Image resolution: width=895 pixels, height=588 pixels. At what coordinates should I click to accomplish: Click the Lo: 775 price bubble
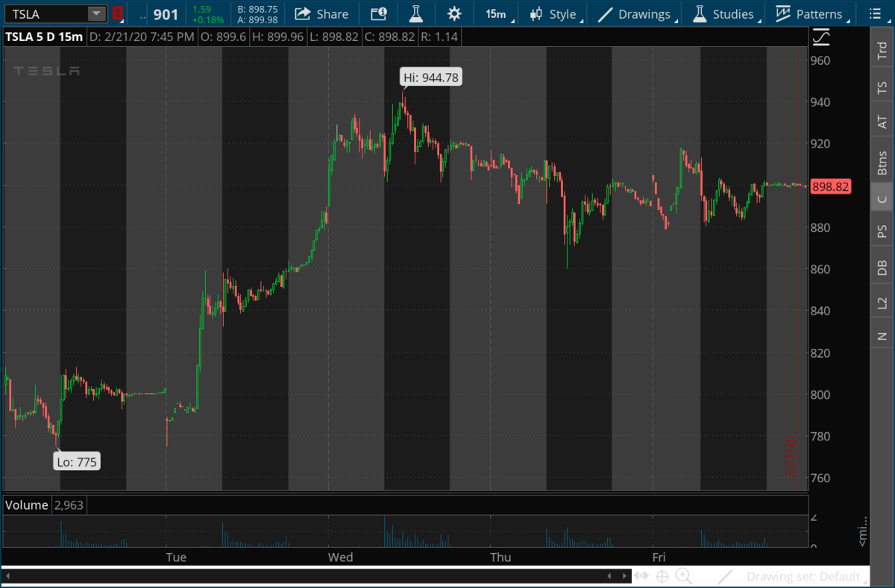(x=76, y=462)
